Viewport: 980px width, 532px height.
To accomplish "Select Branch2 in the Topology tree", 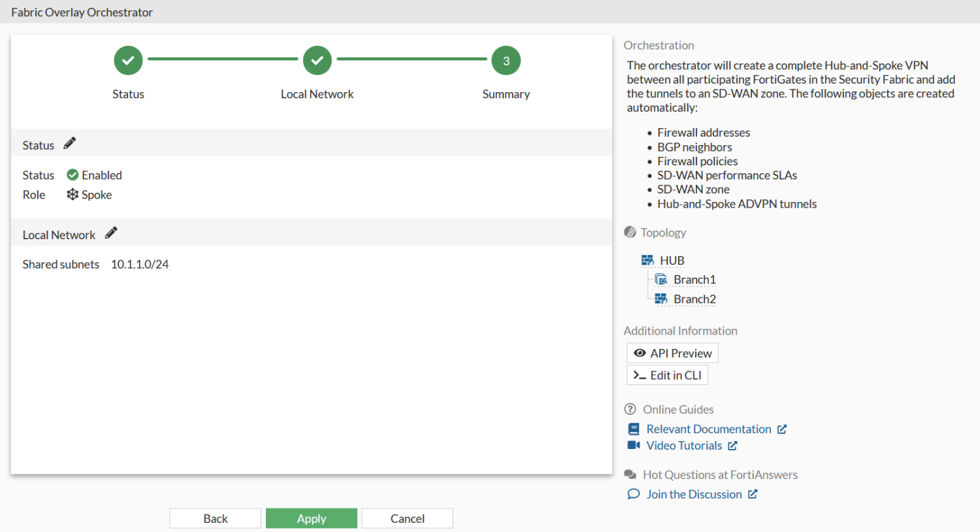I will pyautogui.click(x=694, y=299).
